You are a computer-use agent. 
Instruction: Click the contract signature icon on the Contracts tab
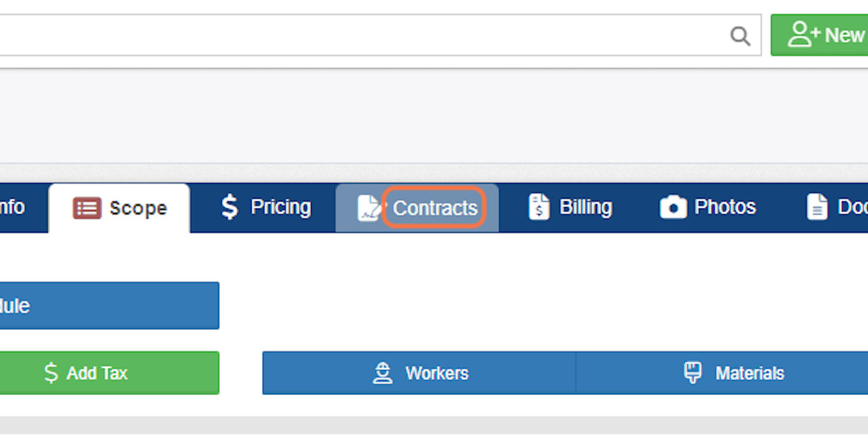click(x=369, y=208)
